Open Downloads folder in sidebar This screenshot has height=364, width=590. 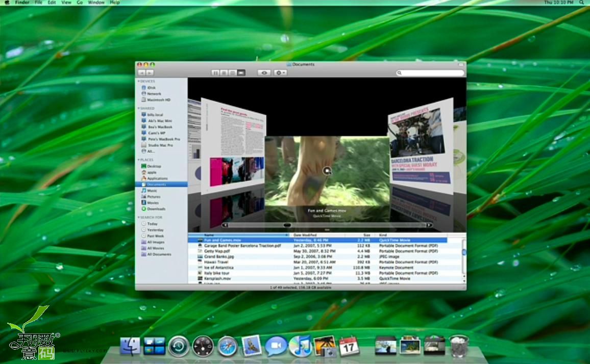156,209
